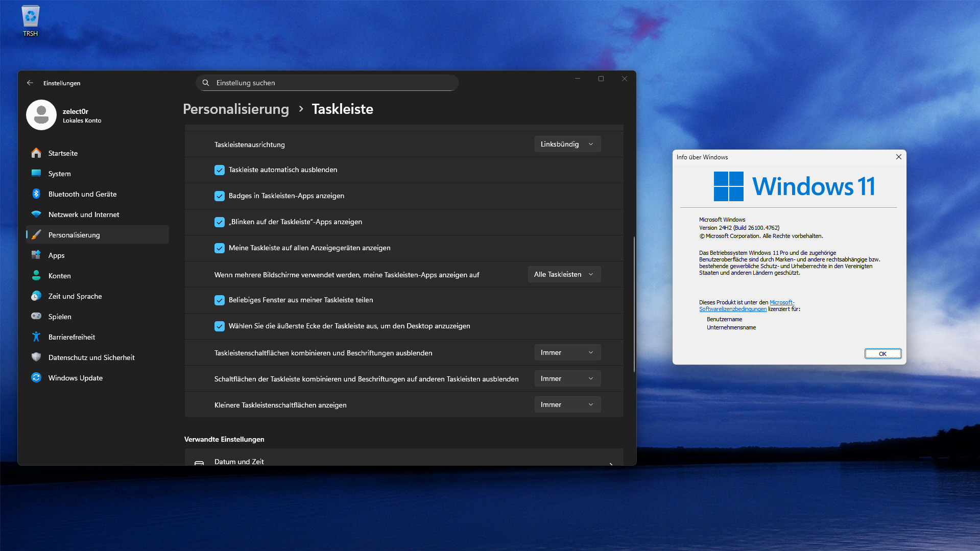
Task: Open Zeit und Sprache settings
Action: point(98,296)
